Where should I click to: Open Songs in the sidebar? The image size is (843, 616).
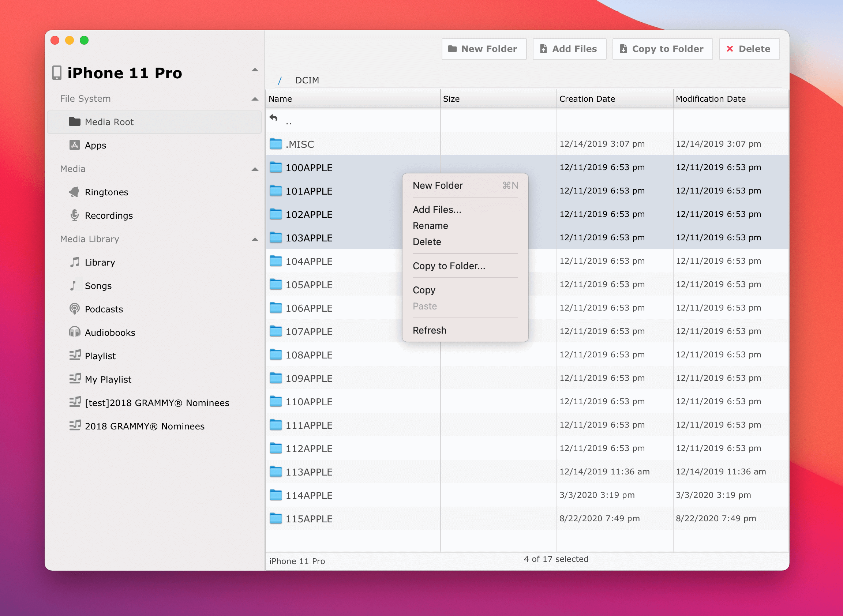[x=154, y=286]
